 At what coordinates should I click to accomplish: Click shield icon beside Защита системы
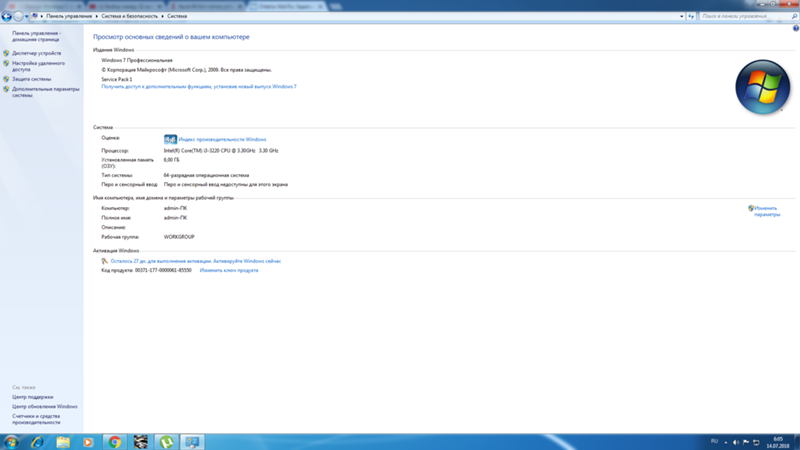[6, 79]
